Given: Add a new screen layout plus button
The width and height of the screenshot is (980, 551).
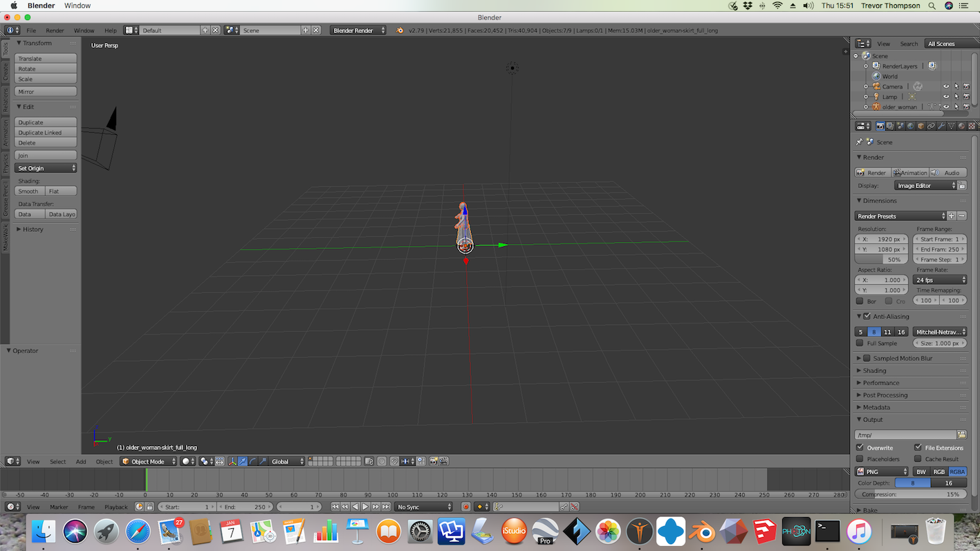Looking at the screenshot, I should (205, 30).
